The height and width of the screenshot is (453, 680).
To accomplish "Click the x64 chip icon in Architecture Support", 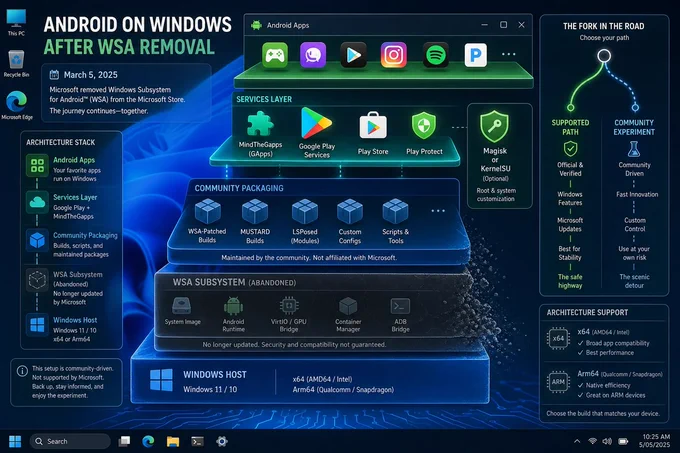I will click(558, 339).
